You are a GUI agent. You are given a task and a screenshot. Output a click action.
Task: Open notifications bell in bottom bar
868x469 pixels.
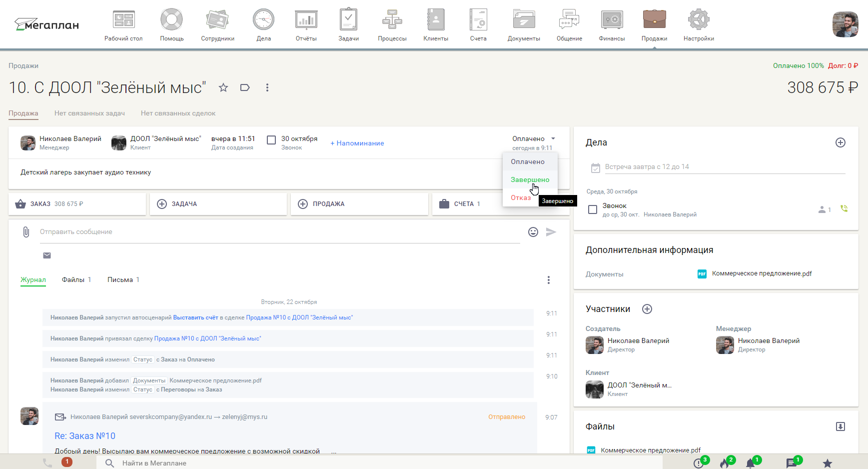click(x=751, y=463)
